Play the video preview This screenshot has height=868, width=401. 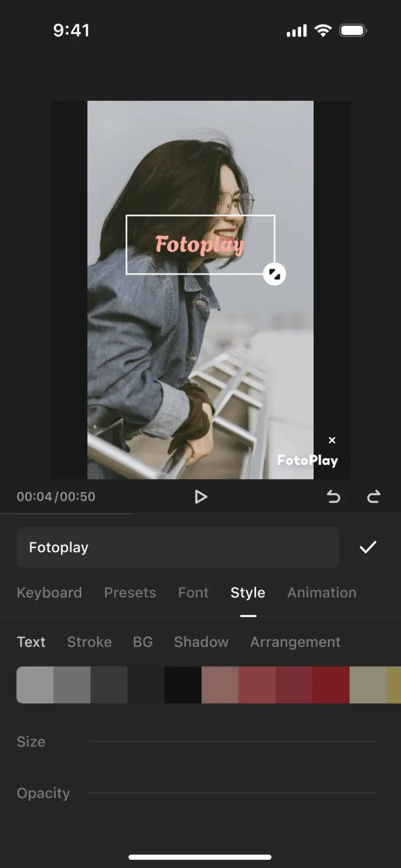click(x=200, y=497)
